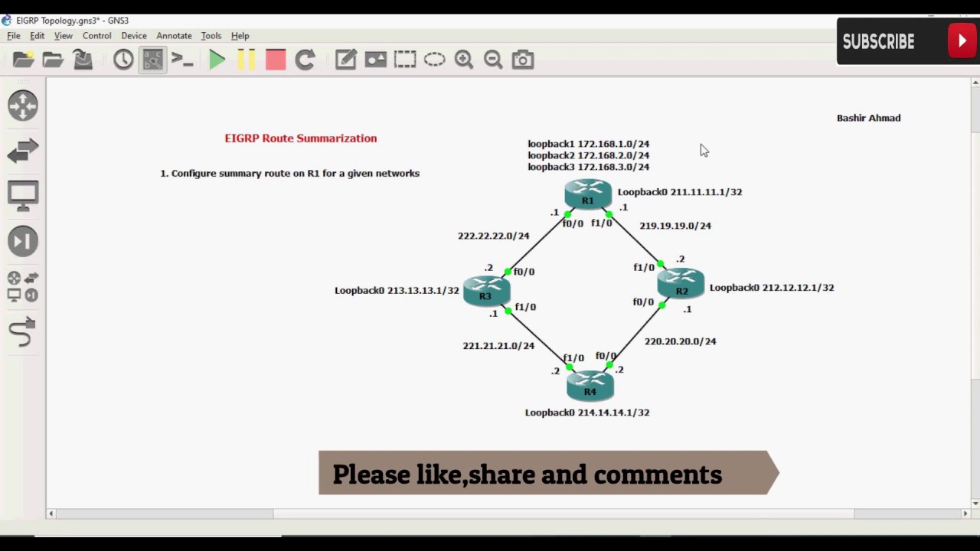
Task: Open the Device menu
Action: [134, 36]
